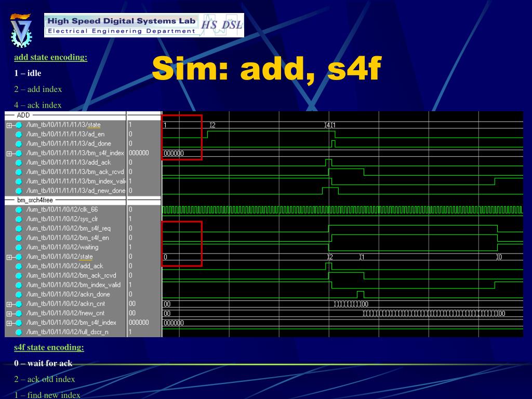This screenshot has width=532, height=399.
Task: Click value '1' of full_dscr_n
Action: [130, 332]
